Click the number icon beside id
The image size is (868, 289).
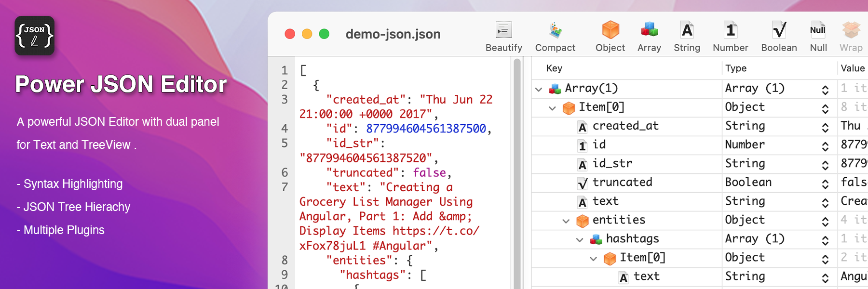[x=583, y=145]
